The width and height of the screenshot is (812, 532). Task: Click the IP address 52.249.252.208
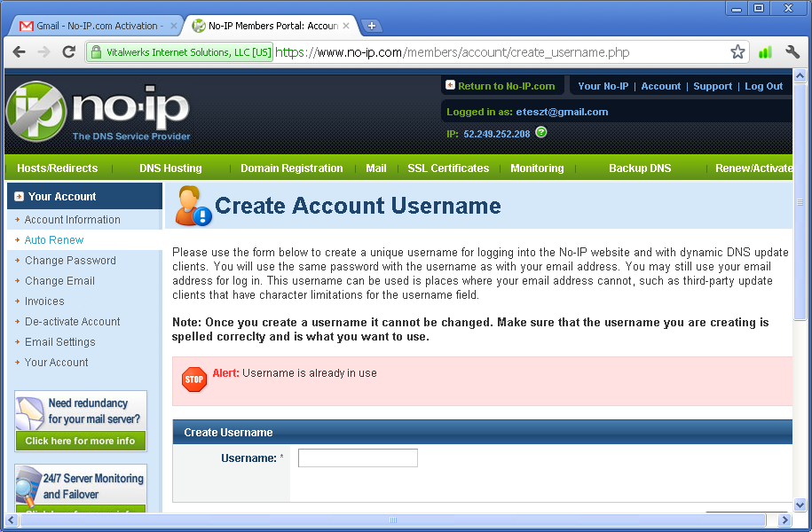tap(497, 134)
